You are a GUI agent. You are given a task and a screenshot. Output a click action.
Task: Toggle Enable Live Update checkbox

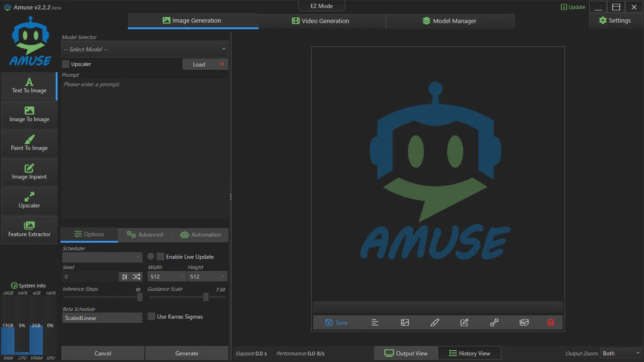point(160,257)
